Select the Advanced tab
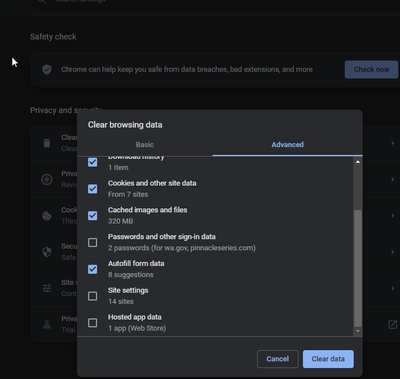400x379 pixels. coord(287,145)
